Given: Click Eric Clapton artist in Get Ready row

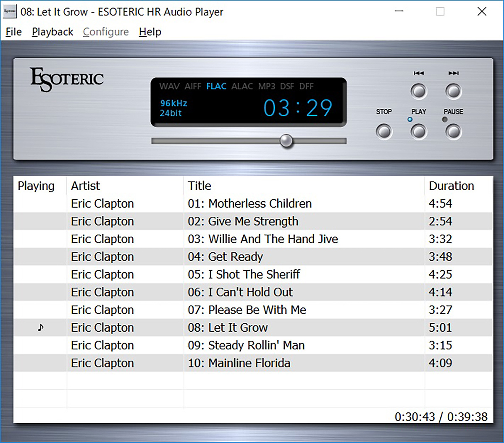Looking at the screenshot, I should coord(102,257).
